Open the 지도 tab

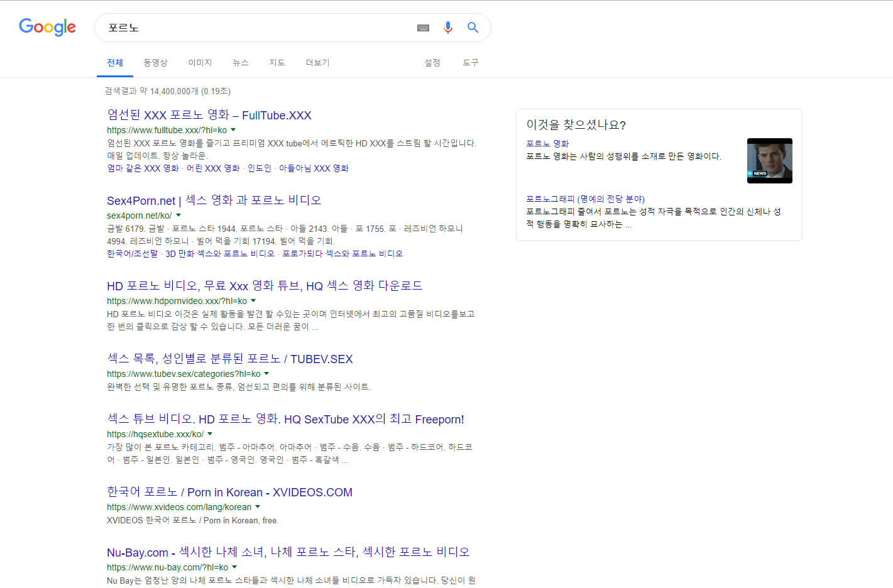[277, 63]
